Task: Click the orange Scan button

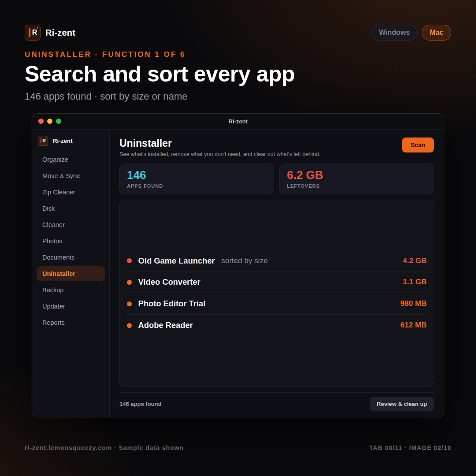Action: click(418, 145)
